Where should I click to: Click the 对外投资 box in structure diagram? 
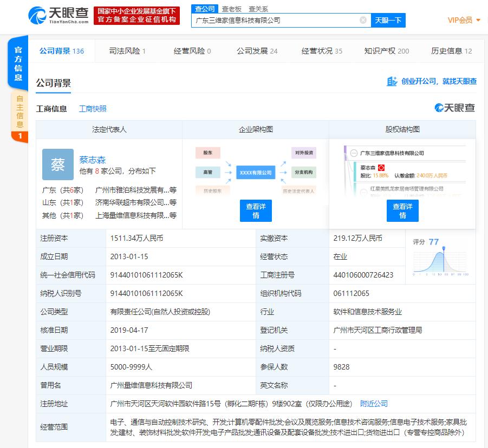click(x=304, y=153)
